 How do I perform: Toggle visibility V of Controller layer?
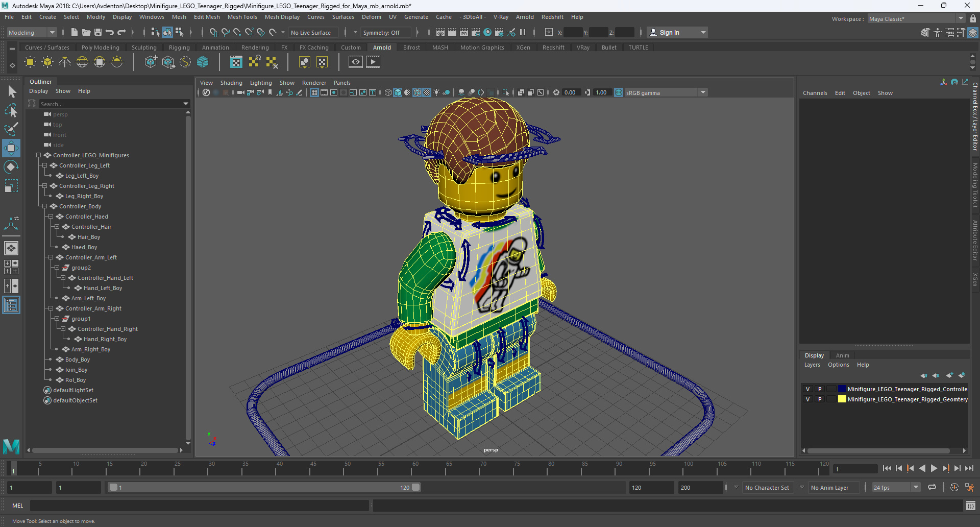807,389
